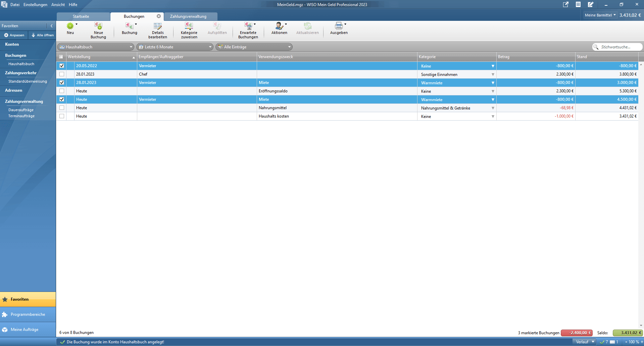Click the Aufsplitten toolbar icon

217,26
